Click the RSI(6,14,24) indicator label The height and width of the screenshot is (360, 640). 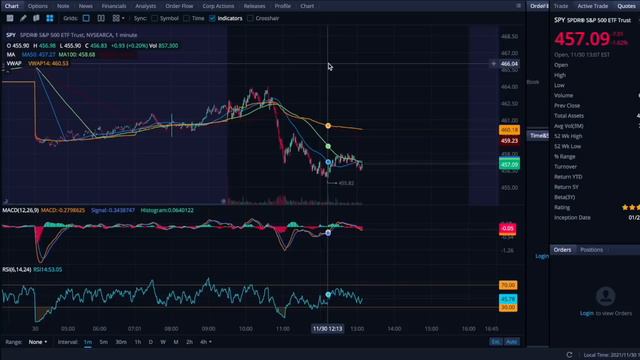(x=17, y=269)
